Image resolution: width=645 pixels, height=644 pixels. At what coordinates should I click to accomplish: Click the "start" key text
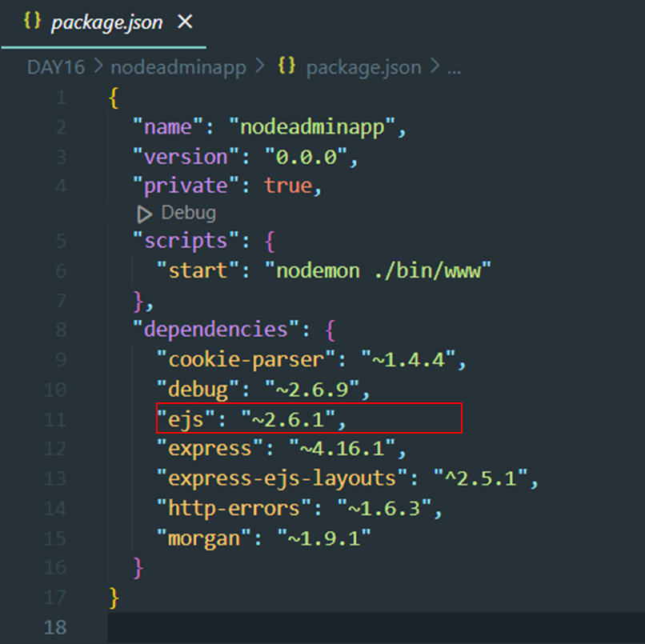coord(198,270)
